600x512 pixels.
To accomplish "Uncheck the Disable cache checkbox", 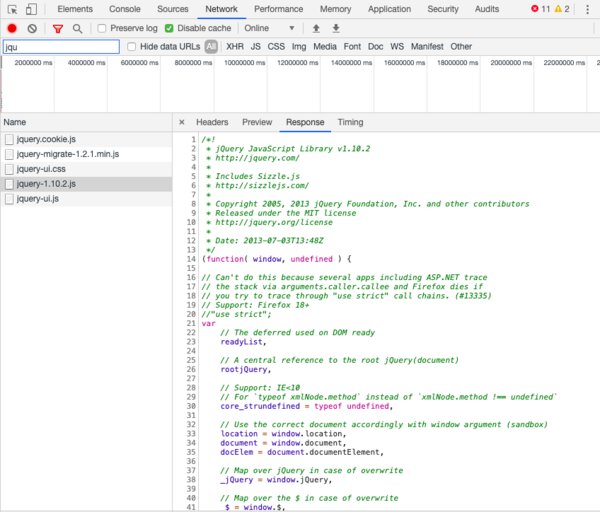I will [169, 28].
